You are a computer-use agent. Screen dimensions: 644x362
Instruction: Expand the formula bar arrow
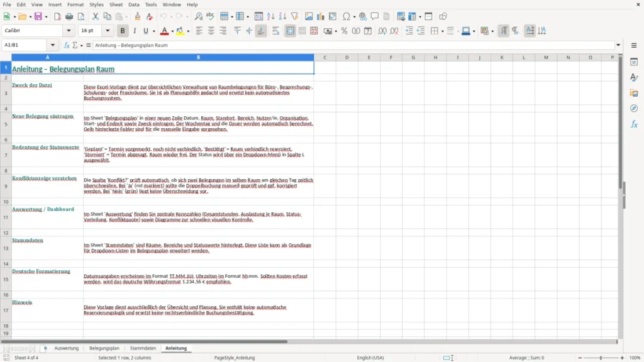[x=618, y=45]
